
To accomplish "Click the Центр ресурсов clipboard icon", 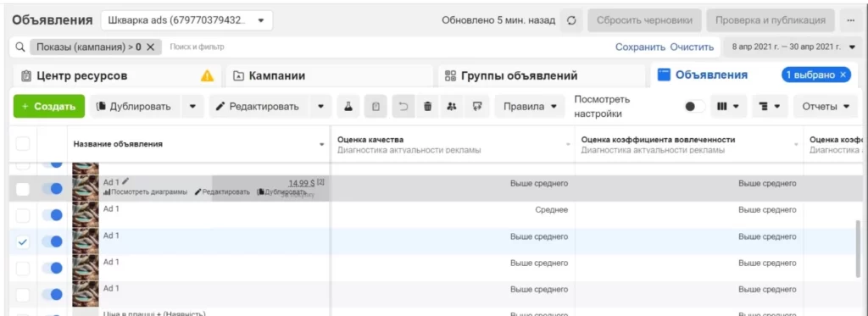I will pyautogui.click(x=26, y=75).
